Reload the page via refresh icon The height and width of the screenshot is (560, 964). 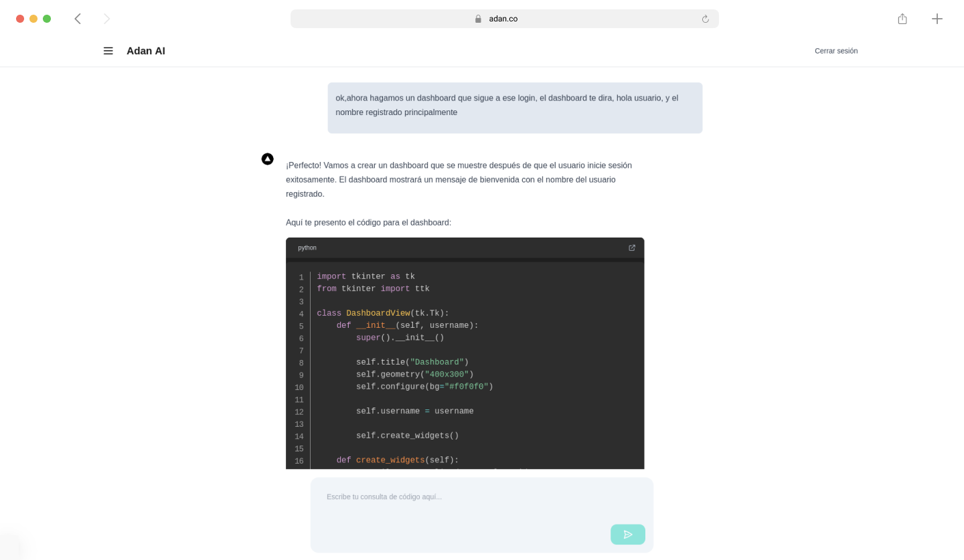705,19
